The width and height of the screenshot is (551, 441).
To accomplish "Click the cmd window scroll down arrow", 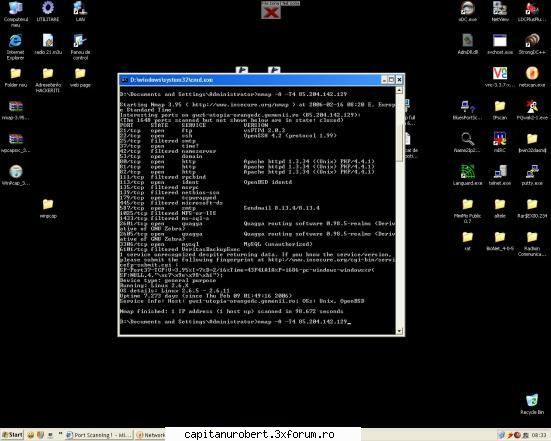I will pyautogui.click(x=399, y=331).
